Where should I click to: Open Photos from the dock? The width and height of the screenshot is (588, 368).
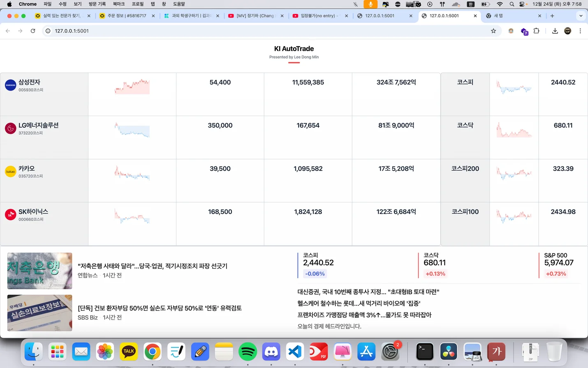tap(105, 352)
